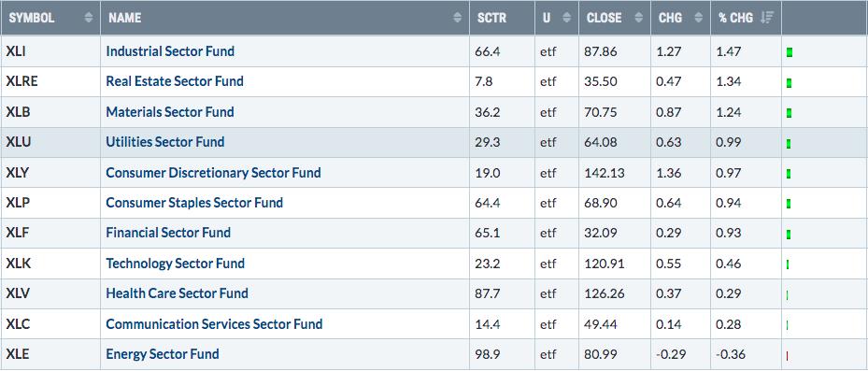868x371 pixels.
Task: Click SCTR column header
Action: (x=491, y=18)
